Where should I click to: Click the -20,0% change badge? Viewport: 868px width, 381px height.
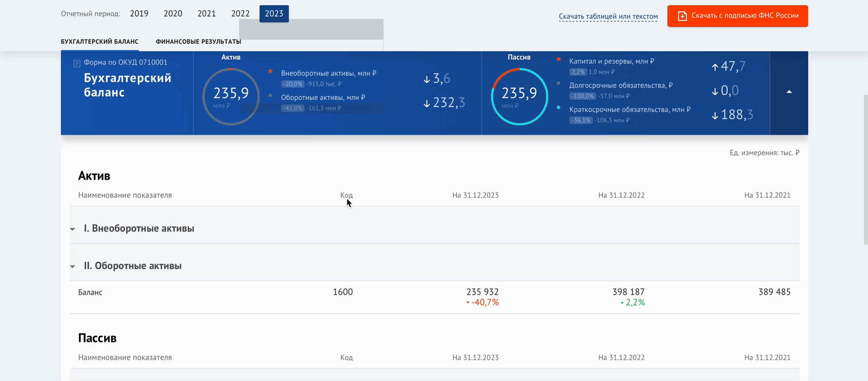(x=293, y=84)
